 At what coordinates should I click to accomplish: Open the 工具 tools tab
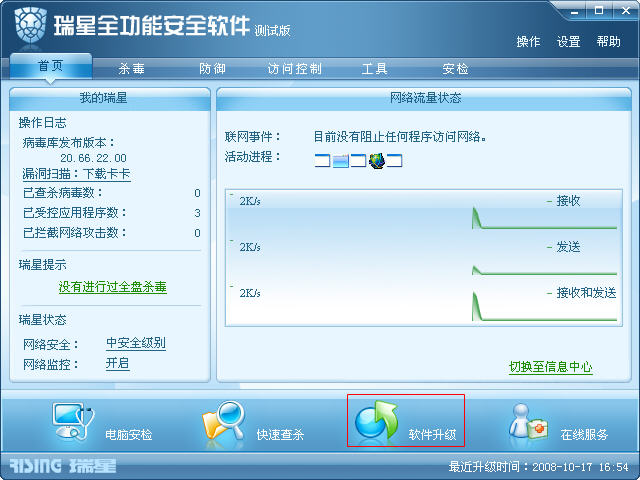click(x=374, y=69)
